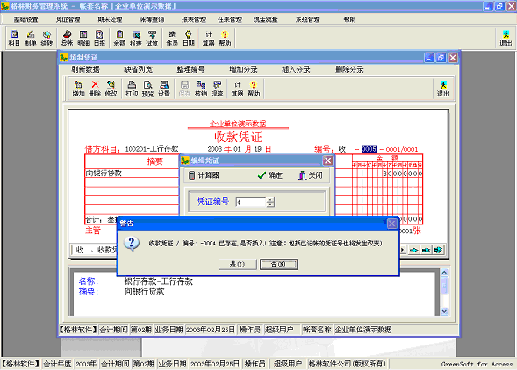517x370 pixels.
Task: Open the 凭证管理 menu in the main menu bar
Action: click(68, 20)
